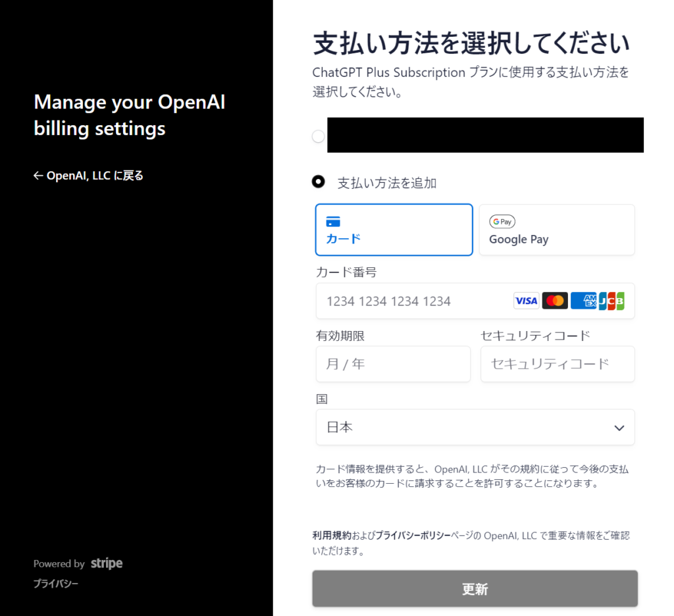This screenshot has width=674, height=616.
Task: Open the 国 country dropdown
Action: (x=475, y=427)
